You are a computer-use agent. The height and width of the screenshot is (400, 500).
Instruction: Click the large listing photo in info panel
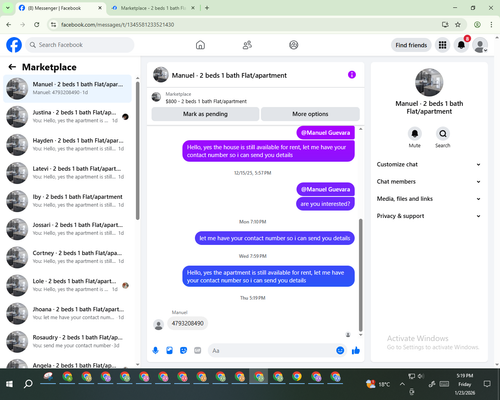pyautogui.click(x=429, y=82)
